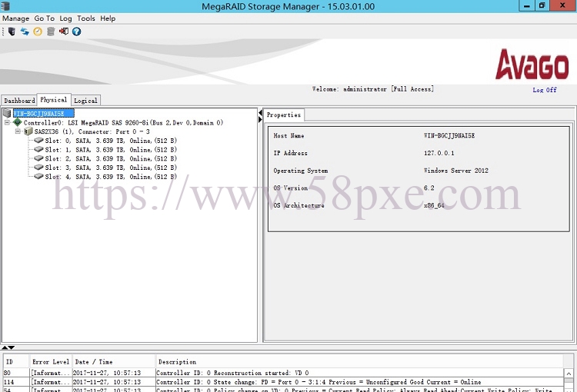Click the log panel collapse arrows

click(8, 347)
